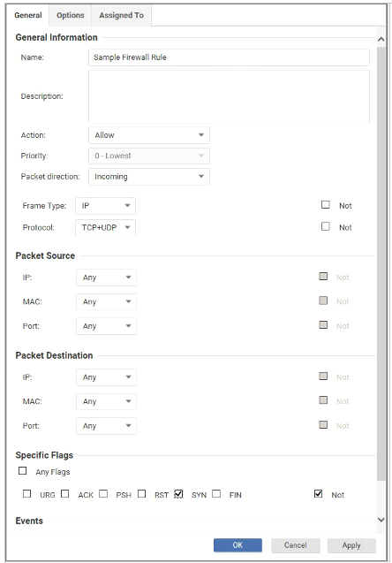The height and width of the screenshot is (563, 392).
Task: Click the OK button
Action: click(x=237, y=545)
